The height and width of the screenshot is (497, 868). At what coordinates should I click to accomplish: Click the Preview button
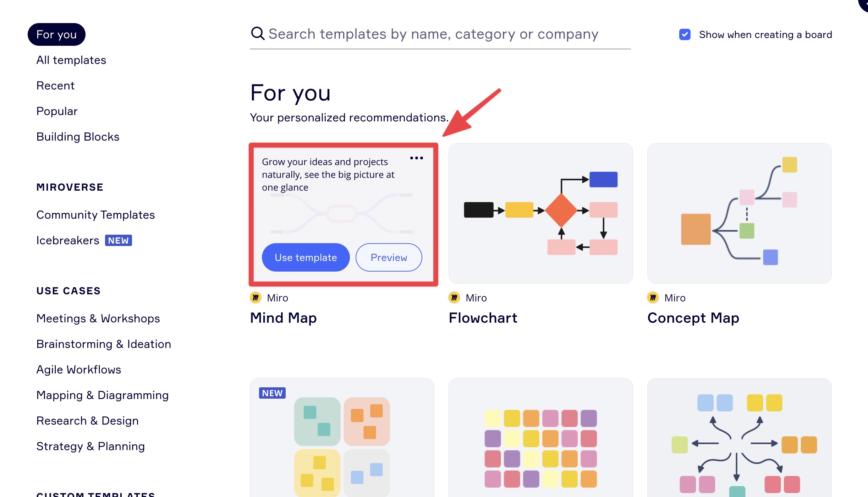(x=389, y=257)
